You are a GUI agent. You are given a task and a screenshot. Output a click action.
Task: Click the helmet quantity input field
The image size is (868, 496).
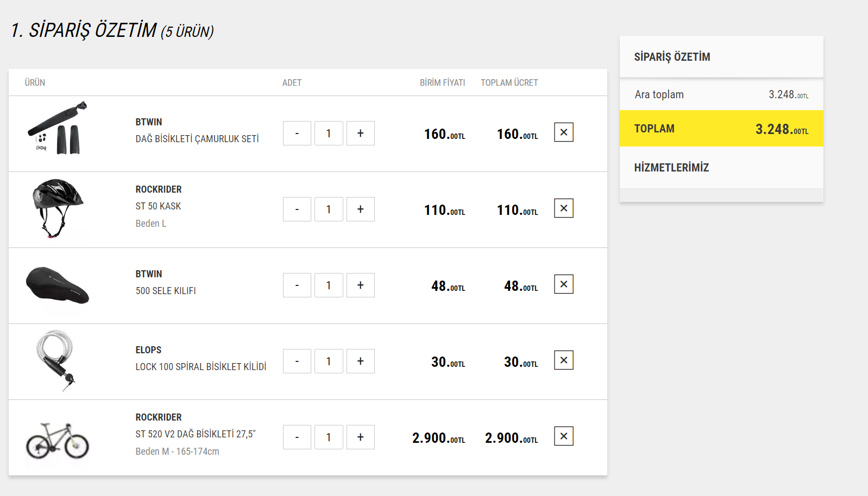pyautogui.click(x=329, y=209)
